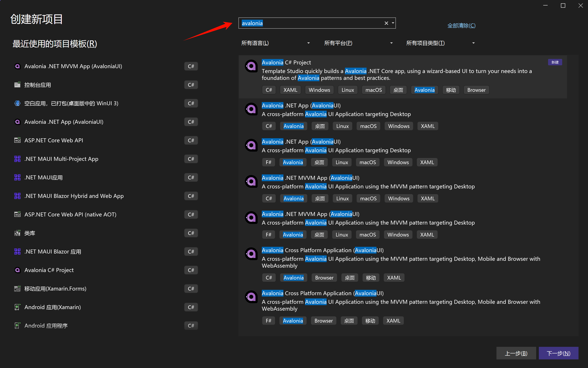Select recent template Android 应用(Xamarin)

(x=106, y=307)
